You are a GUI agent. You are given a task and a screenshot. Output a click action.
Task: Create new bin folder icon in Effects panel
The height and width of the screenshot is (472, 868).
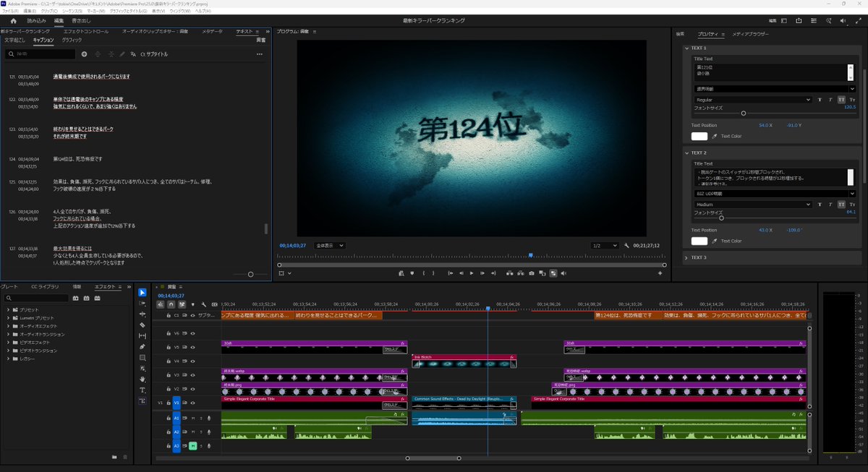114,457
